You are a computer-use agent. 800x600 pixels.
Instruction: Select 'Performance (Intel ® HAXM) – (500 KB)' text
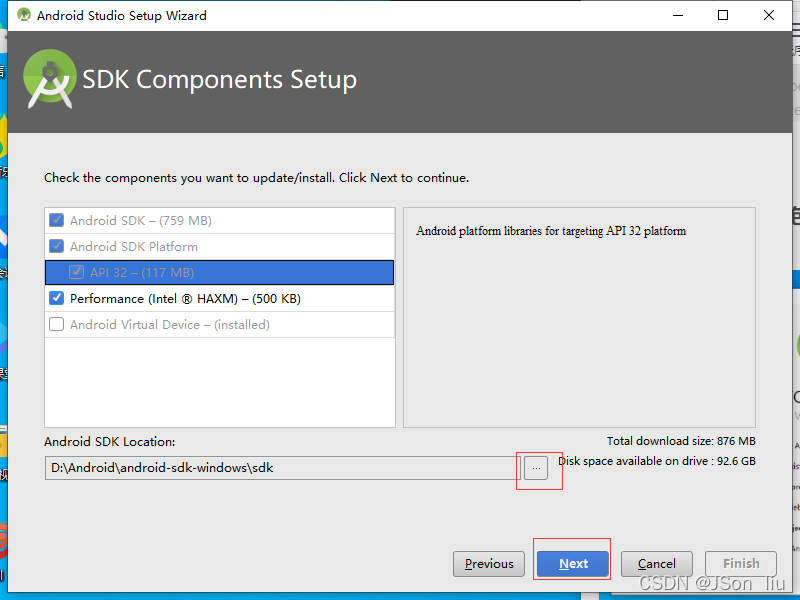pyautogui.click(x=185, y=298)
